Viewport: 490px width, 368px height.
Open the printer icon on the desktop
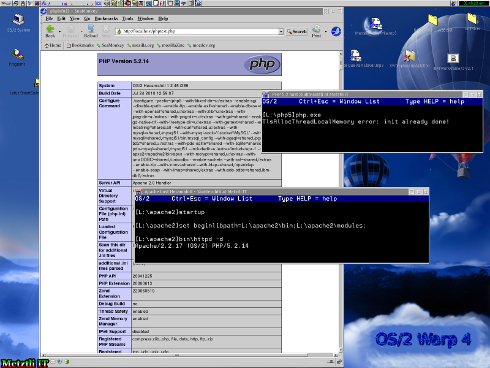pos(453,58)
